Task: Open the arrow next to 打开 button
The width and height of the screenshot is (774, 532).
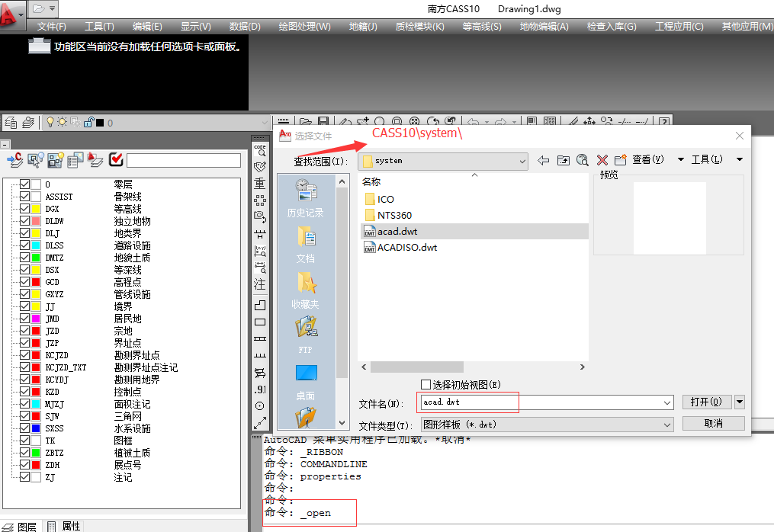Action: coord(740,402)
